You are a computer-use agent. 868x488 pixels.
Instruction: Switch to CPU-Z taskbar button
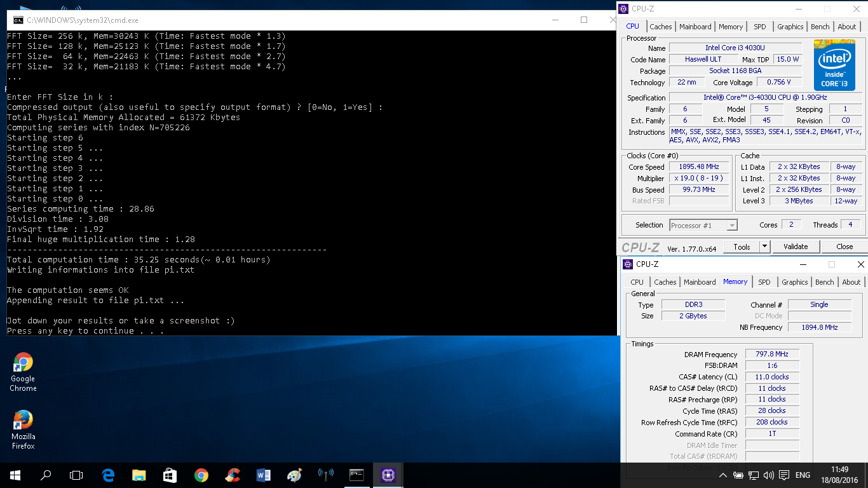[x=388, y=475]
